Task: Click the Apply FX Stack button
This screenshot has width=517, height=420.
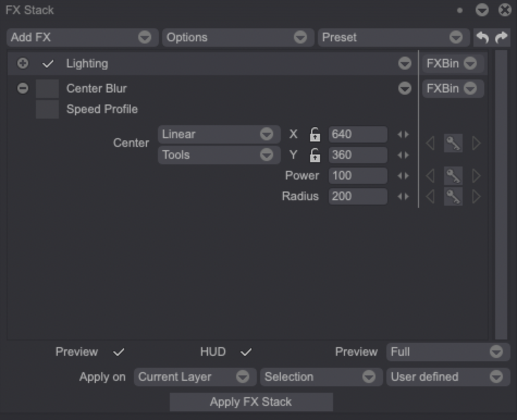Action: click(251, 402)
